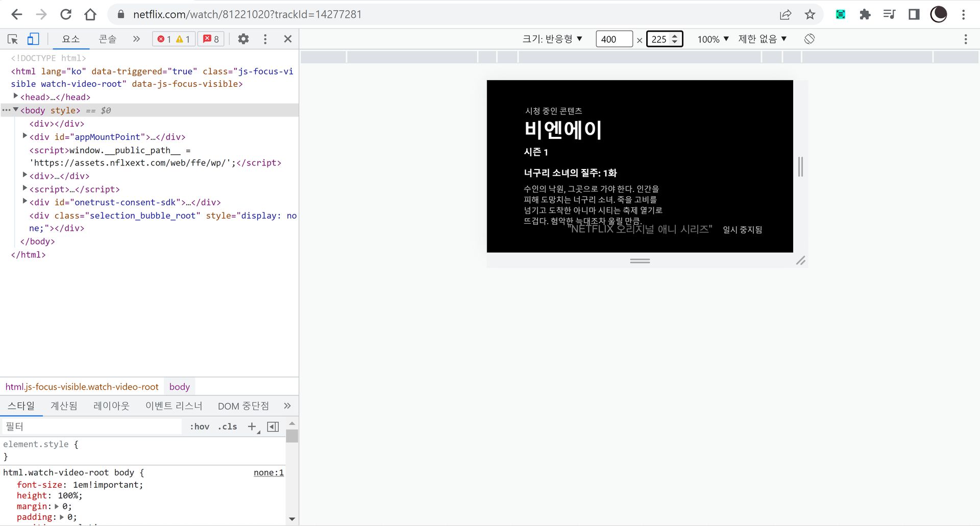Open the Chrome three-dot menu

963,14
